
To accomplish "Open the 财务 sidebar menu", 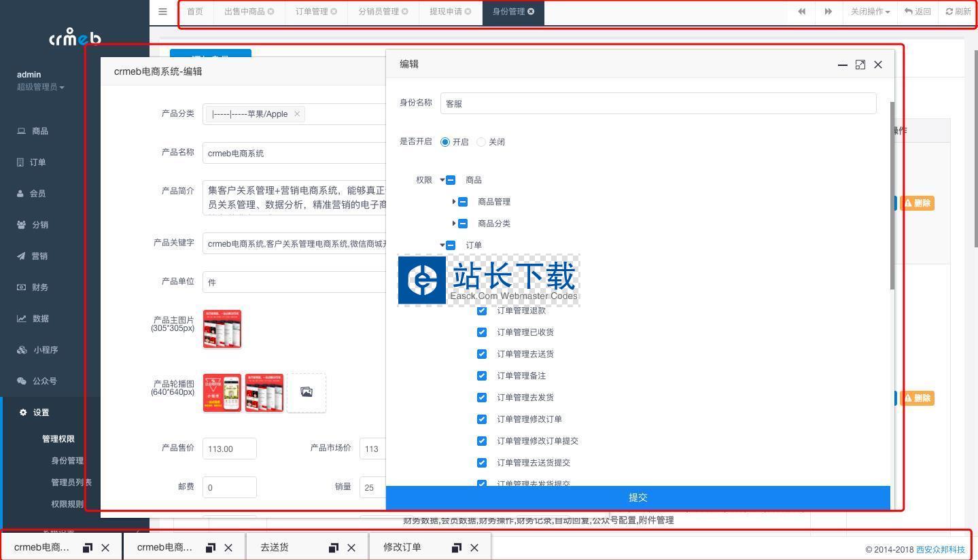I will [39, 287].
